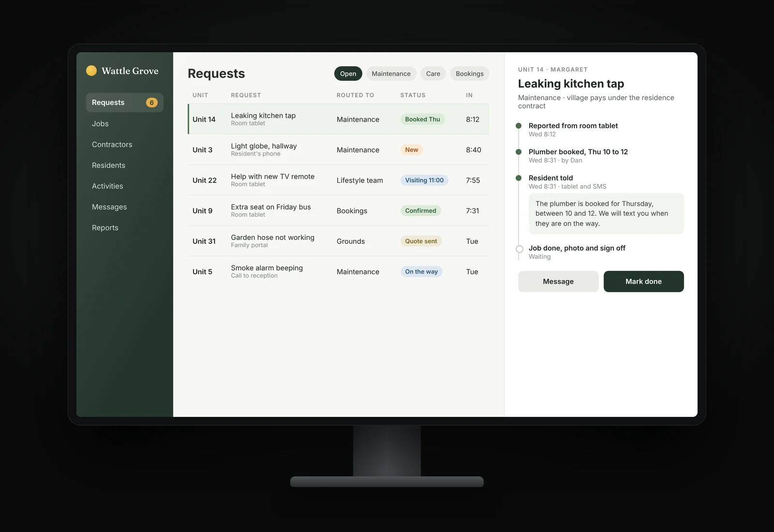Viewport: 774px width, 532px height.
Task: Click the yellow Wattle Grove logo circle
Action: (x=91, y=71)
